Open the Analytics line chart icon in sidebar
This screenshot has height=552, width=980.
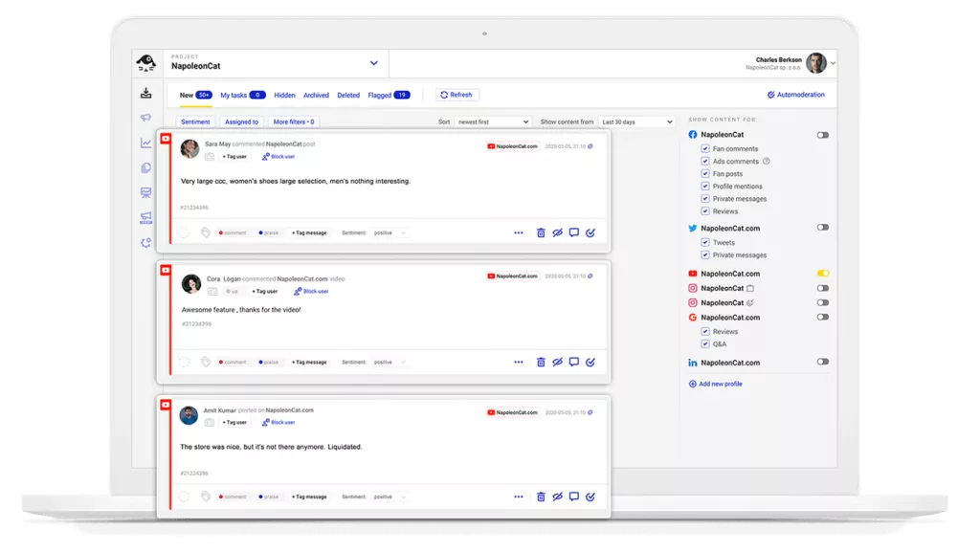coord(145,143)
